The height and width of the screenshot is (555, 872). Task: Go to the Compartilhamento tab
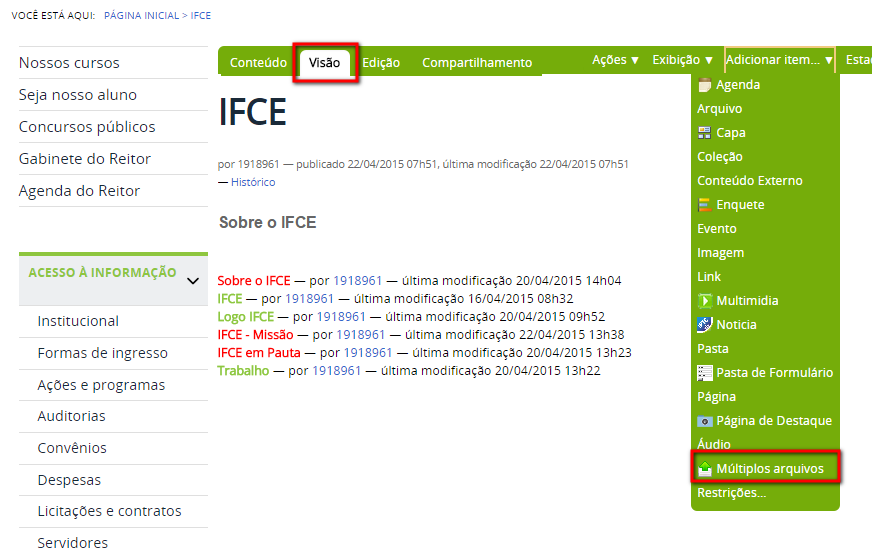coord(477,62)
